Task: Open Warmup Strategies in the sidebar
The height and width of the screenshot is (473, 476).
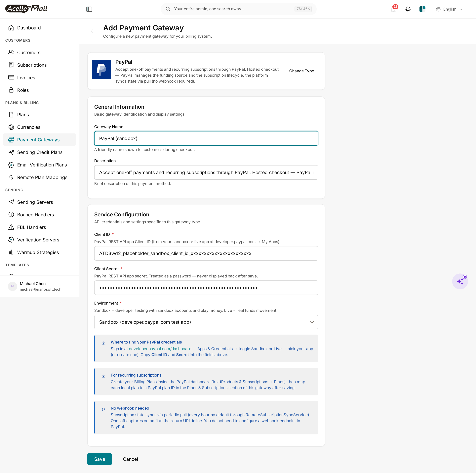Action: click(39, 252)
